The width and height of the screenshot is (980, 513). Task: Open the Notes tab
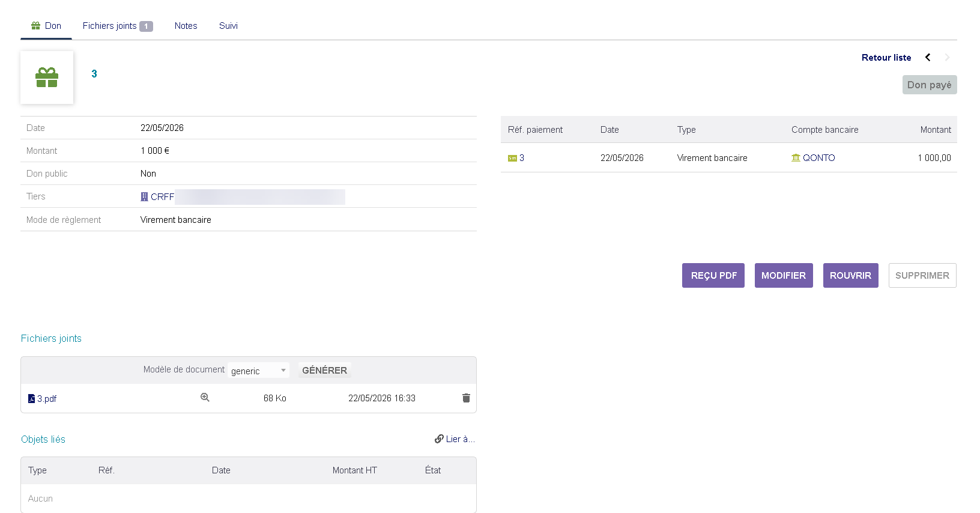pos(186,26)
